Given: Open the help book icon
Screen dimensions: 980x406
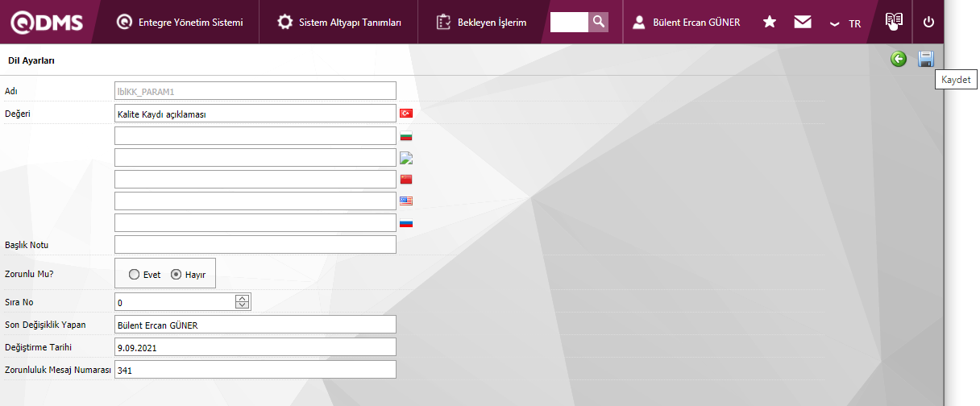Looking at the screenshot, I should (894, 22).
